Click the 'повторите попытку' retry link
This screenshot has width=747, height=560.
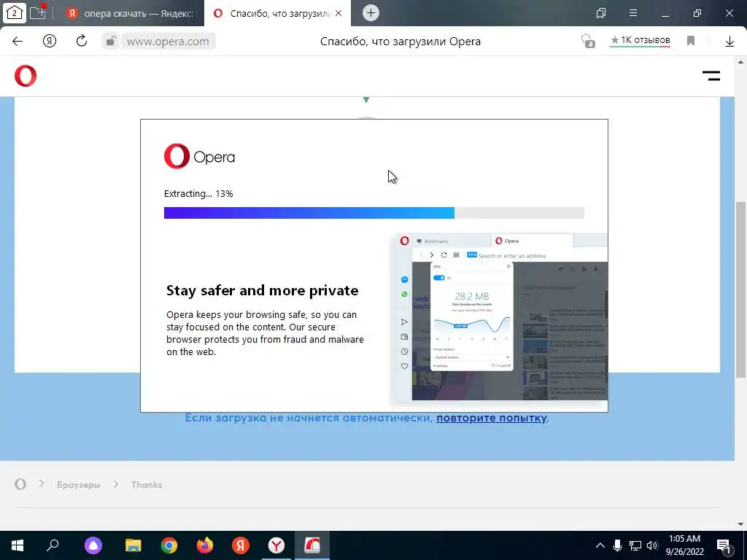pos(492,418)
